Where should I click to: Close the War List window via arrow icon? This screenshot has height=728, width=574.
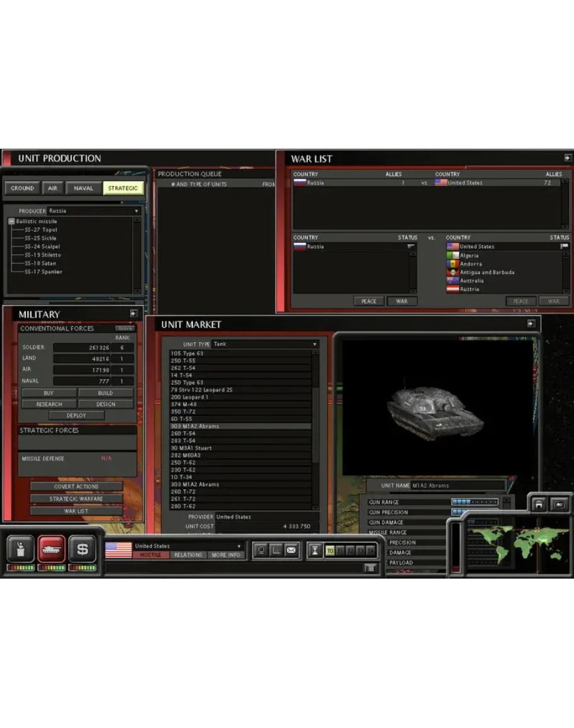coord(568,158)
